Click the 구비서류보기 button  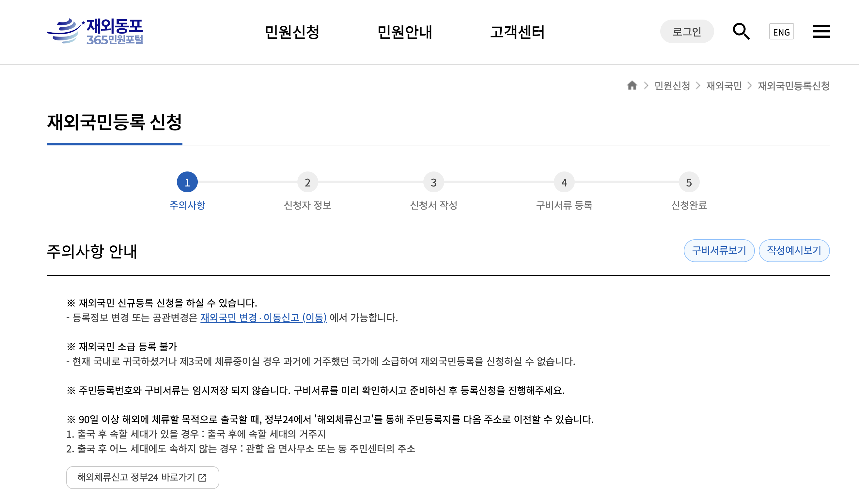pos(719,251)
